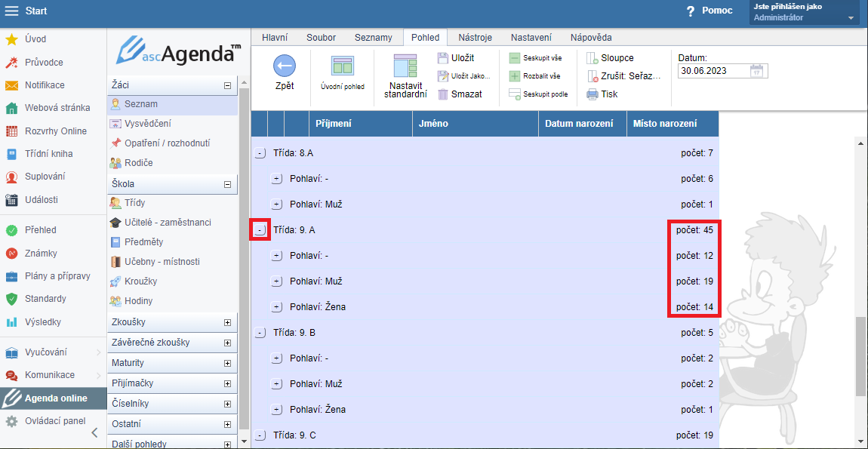The width and height of the screenshot is (868, 449).
Task: Open the Administrátor user dropdown
Action: [851, 18]
